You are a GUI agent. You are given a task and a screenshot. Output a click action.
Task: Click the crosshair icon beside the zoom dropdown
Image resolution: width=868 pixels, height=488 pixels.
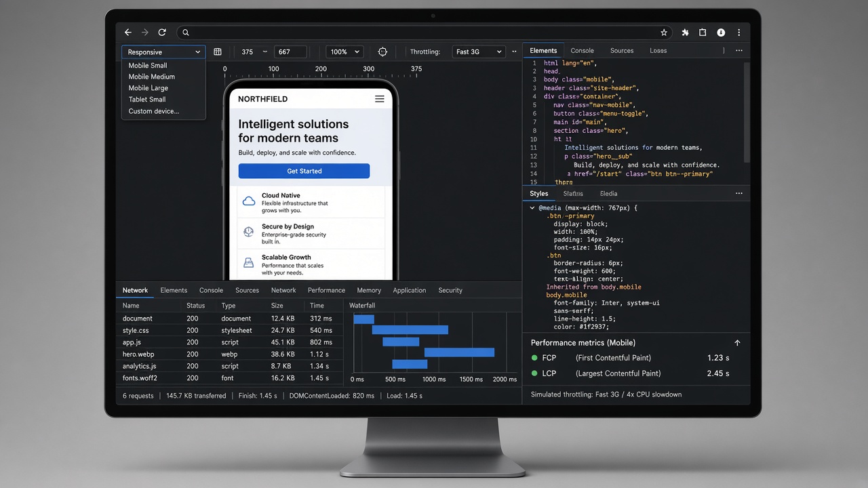tap(382, 52)
